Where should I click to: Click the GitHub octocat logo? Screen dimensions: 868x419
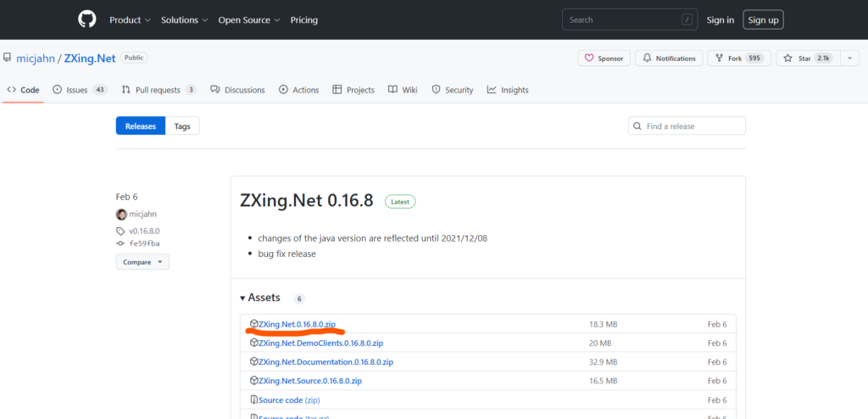coord(87,20)
